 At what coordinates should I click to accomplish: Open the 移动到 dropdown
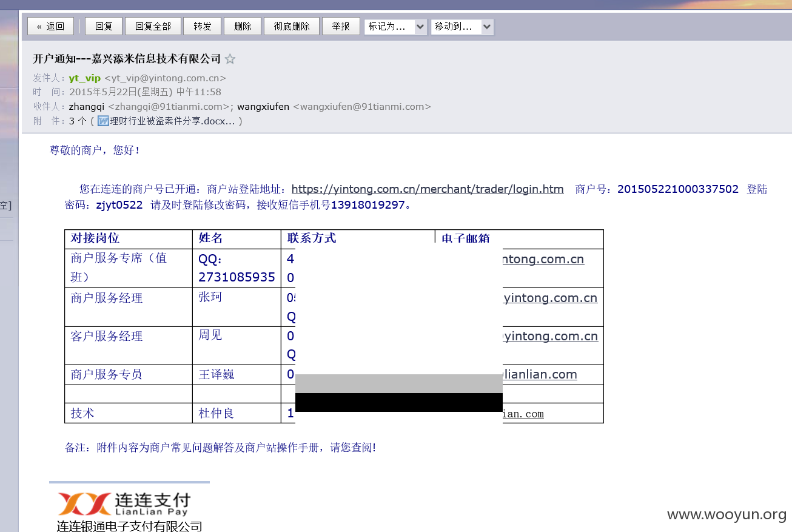[x=462, y=27]
